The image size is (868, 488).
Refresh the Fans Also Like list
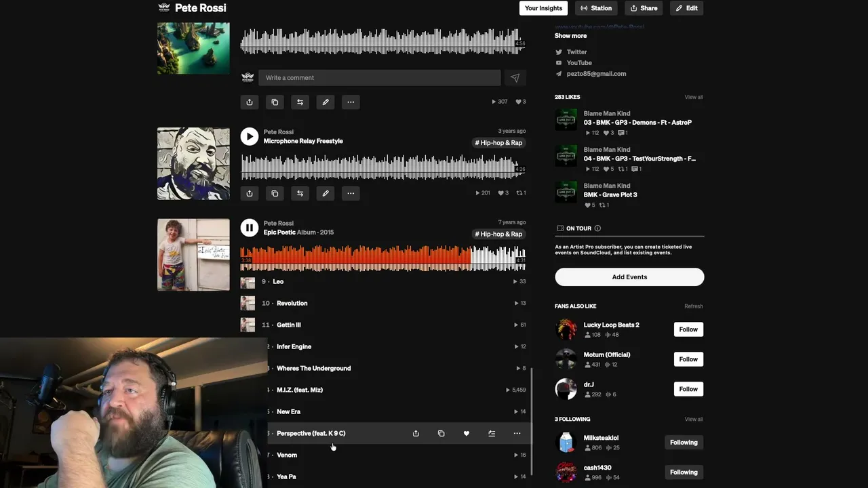click(694, 306)
